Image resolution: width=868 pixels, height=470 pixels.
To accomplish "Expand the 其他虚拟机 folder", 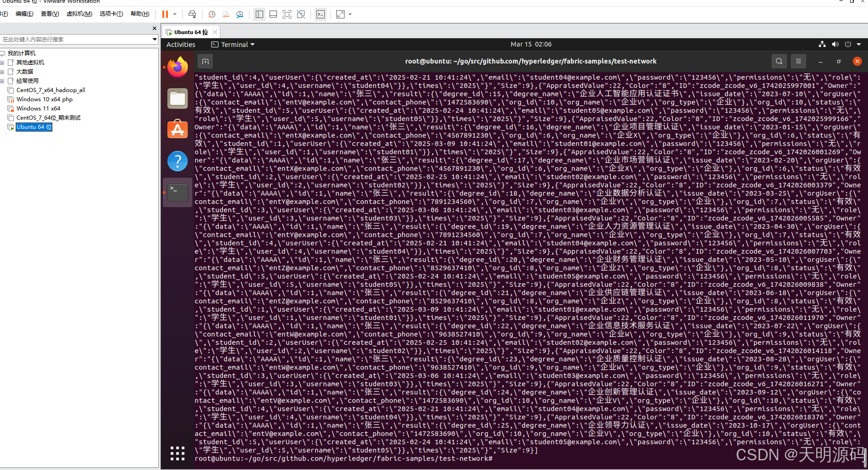I will coord(2,63).
